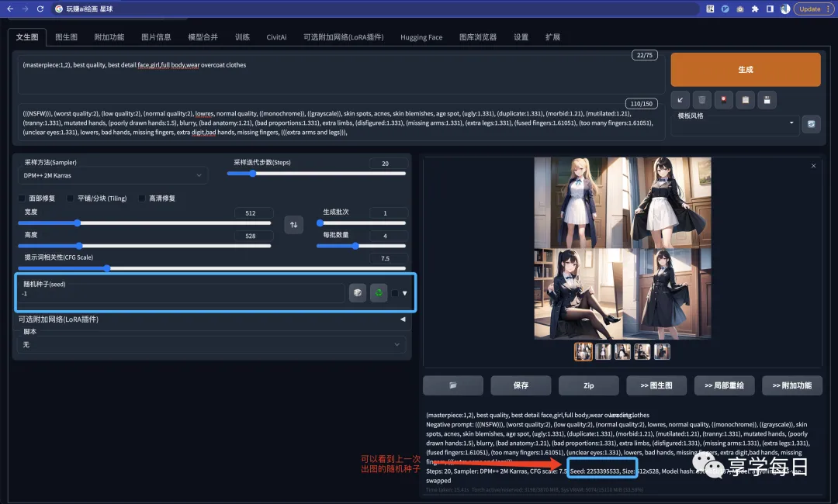Tick the extra seed options checkbox
This screenshot has height=504, width=838.
pyautogui.click(x=395, y=293)
